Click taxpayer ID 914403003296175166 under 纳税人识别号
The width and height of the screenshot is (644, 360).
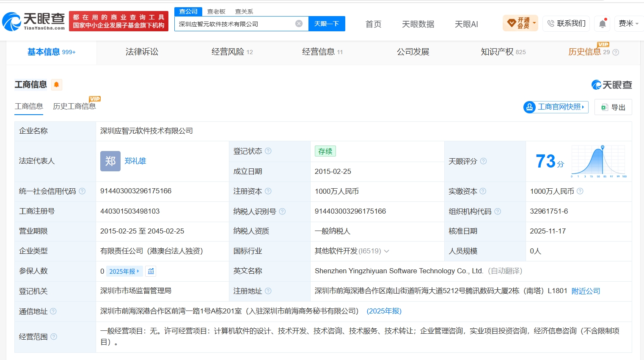click(350, 211)
